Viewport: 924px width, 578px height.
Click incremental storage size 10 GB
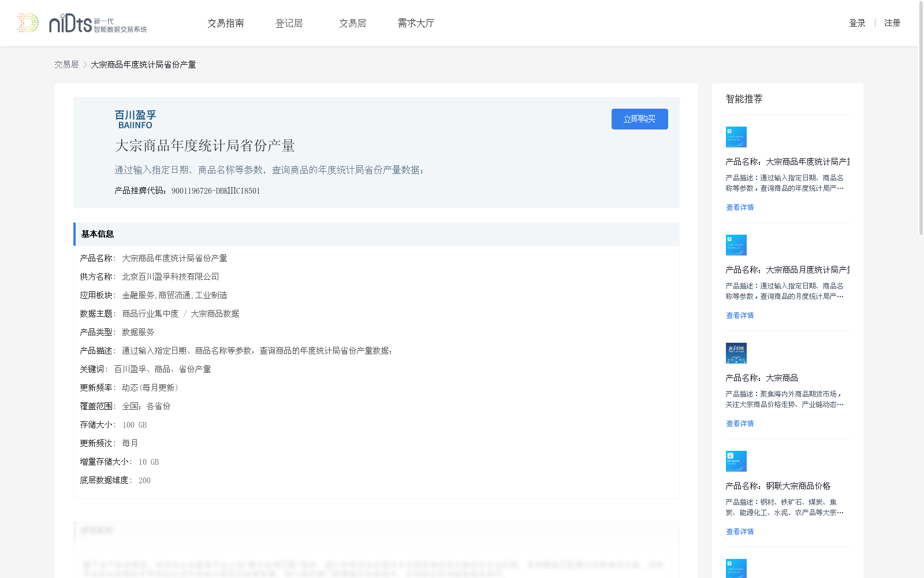148,462
